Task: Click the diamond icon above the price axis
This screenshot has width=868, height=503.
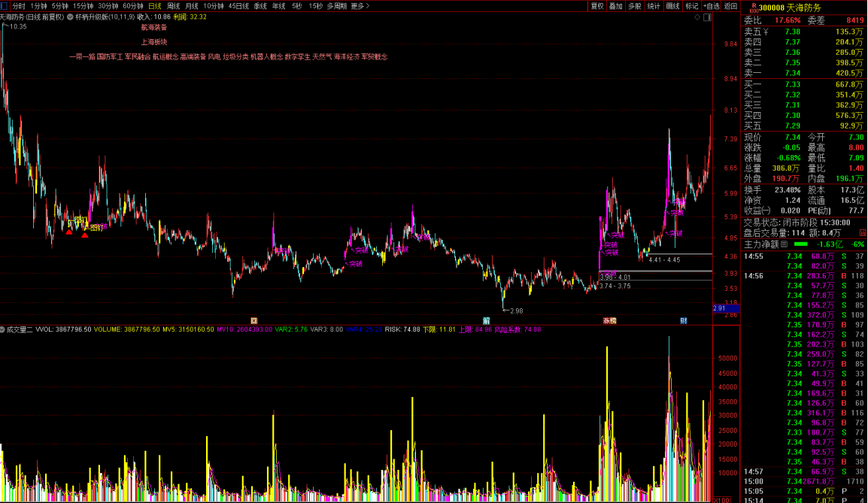Action: (x=697, y=18)
